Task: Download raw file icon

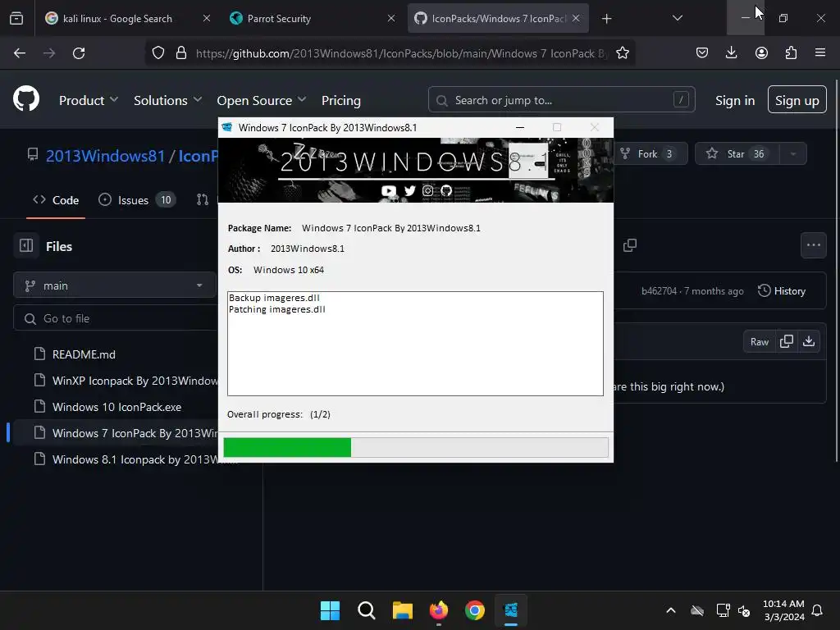Action: pyautogui.click(x=809, y=341)
